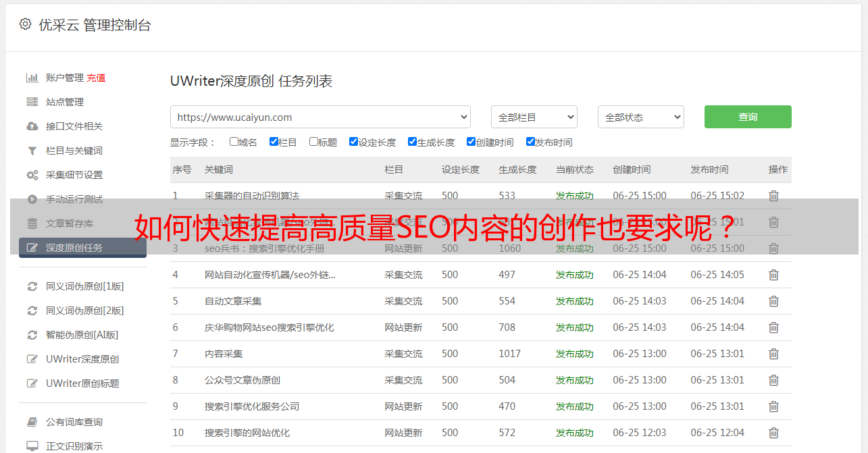Click the gears icon for 采集细节设置

tap(32, 175)
